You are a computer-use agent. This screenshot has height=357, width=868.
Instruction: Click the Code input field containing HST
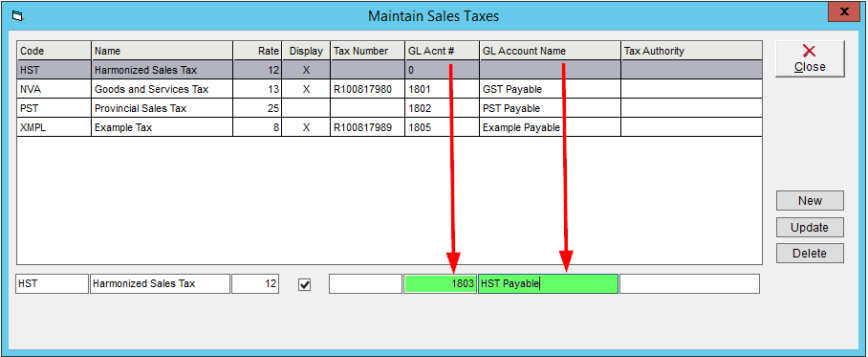52,284
